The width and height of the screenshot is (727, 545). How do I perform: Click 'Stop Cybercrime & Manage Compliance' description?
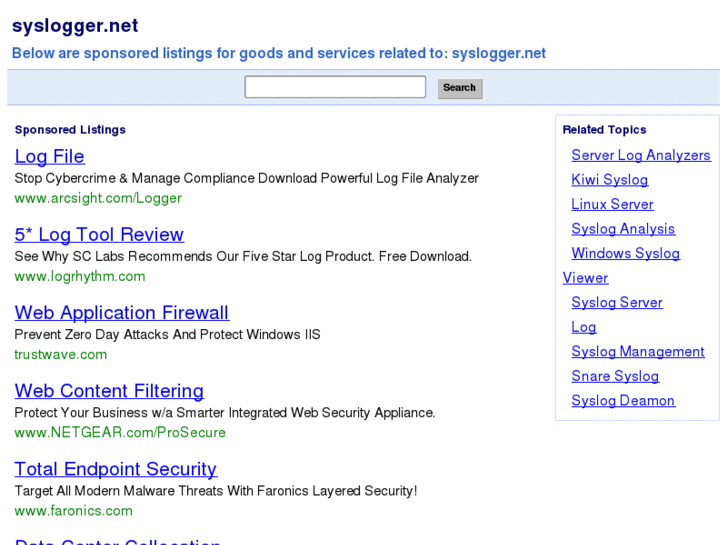pos(246,179)
